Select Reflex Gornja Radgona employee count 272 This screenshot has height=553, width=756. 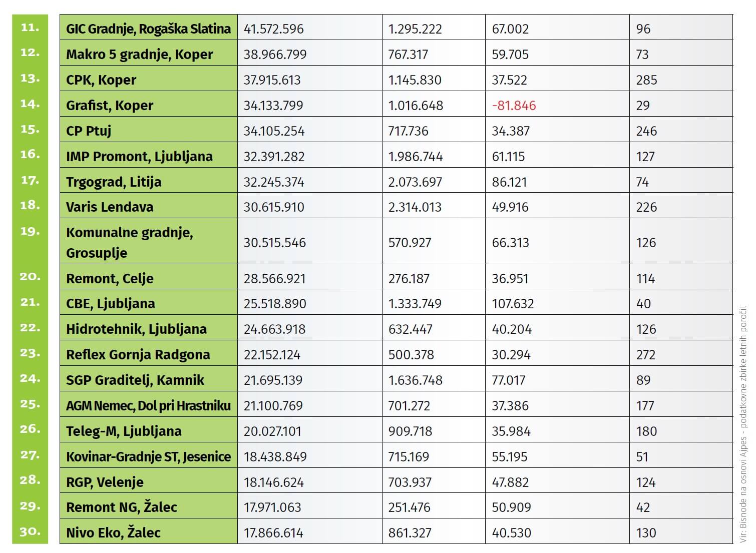645,355
